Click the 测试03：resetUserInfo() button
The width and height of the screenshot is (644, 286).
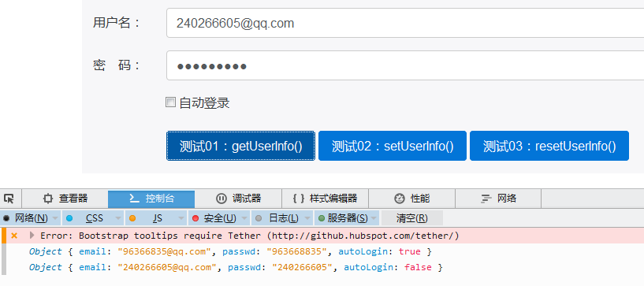[549, 146]
